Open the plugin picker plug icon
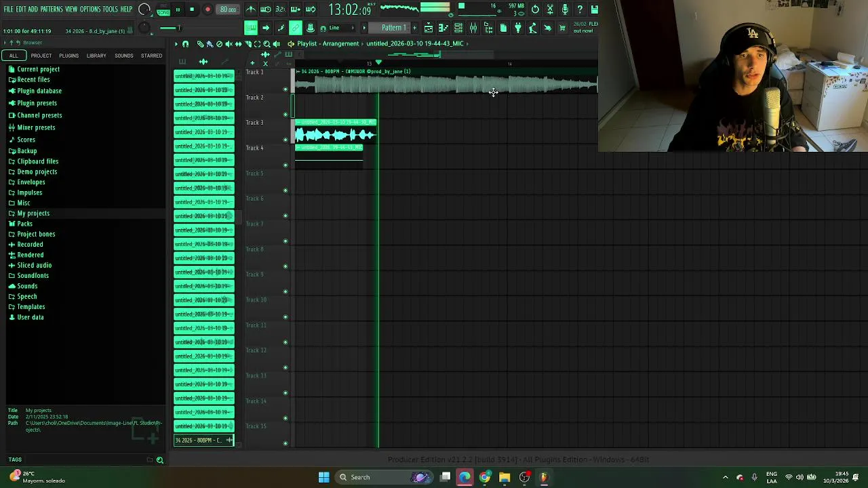This screenshot has width=868, height=488. click(x=517, y=28)
